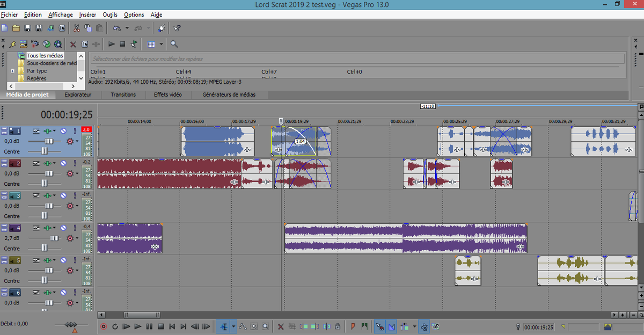Insert a marker with the orange flag icon

pyautogui.click(x=353, y=326)
